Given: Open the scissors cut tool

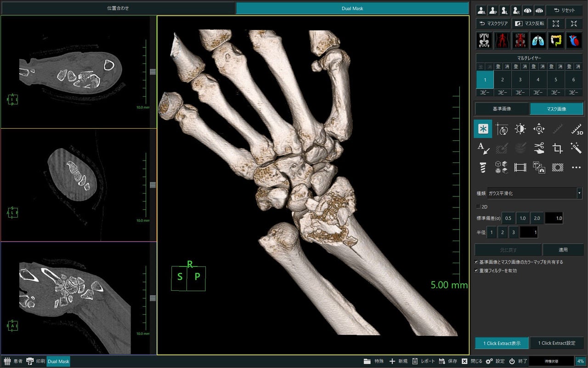Looking at the screenshot, I should coord(539,148).
